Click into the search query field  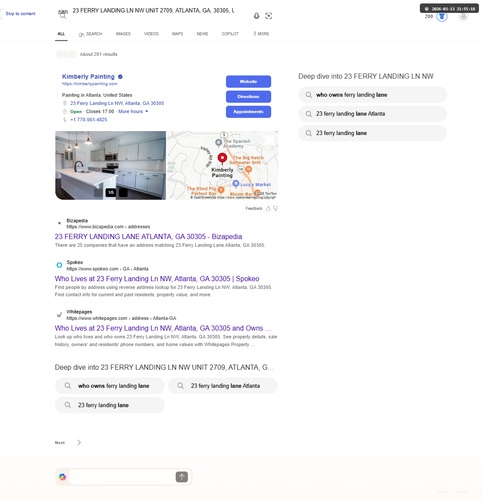pos(153,11)
